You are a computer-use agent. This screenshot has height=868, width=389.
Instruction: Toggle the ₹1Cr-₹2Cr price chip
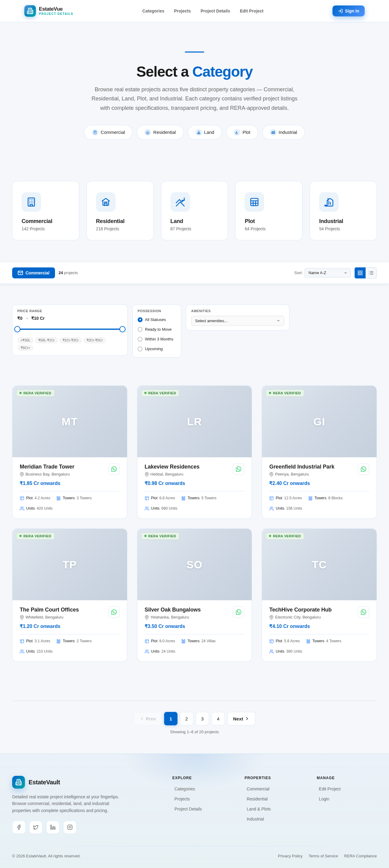point(71,340)
